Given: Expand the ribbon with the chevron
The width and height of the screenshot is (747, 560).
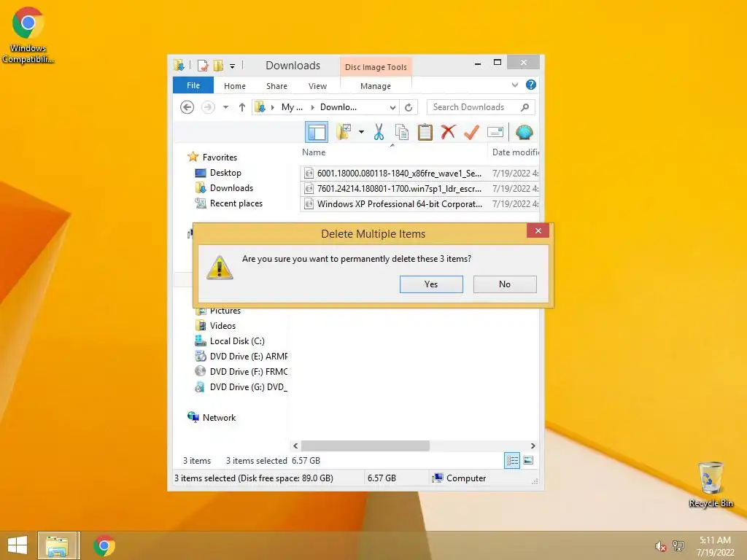Looking at the screenshot, I should (x=514, y=85).
